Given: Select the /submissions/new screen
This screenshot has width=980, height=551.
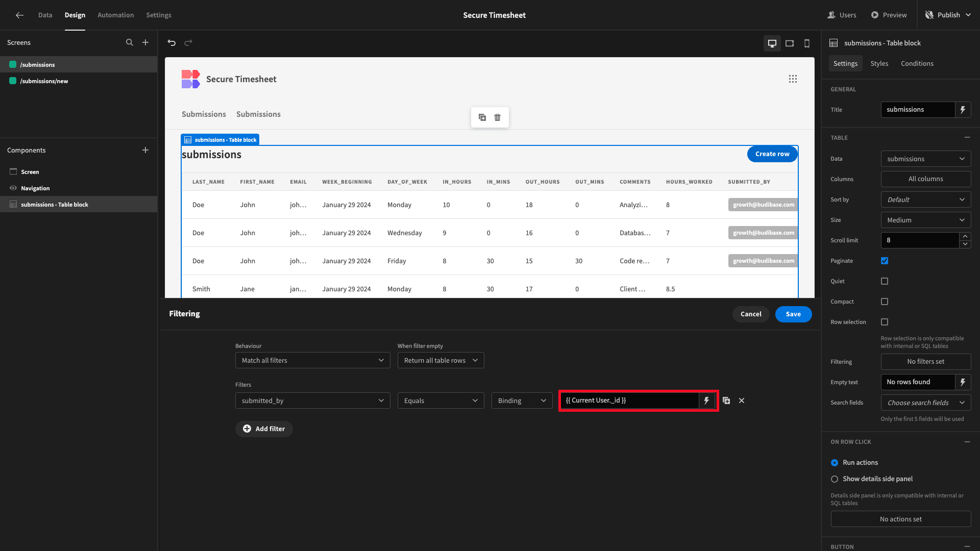Looking at the screenshot, I should [x=79, y=81].
